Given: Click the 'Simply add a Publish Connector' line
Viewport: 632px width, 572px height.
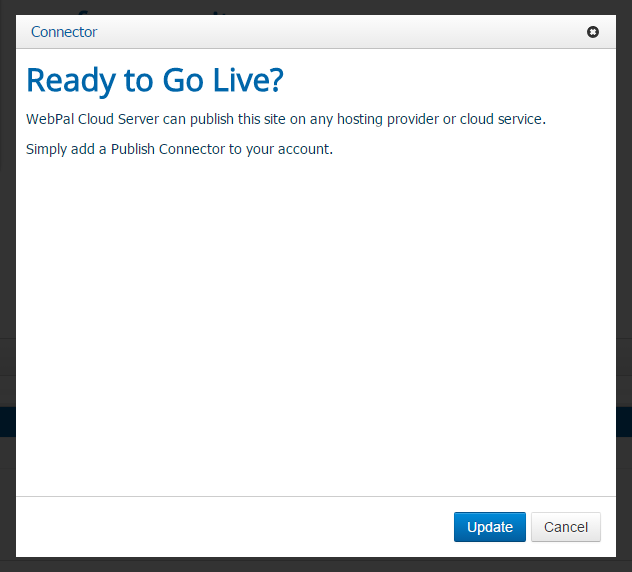Looking at the screenshot, I should [179, 149].
